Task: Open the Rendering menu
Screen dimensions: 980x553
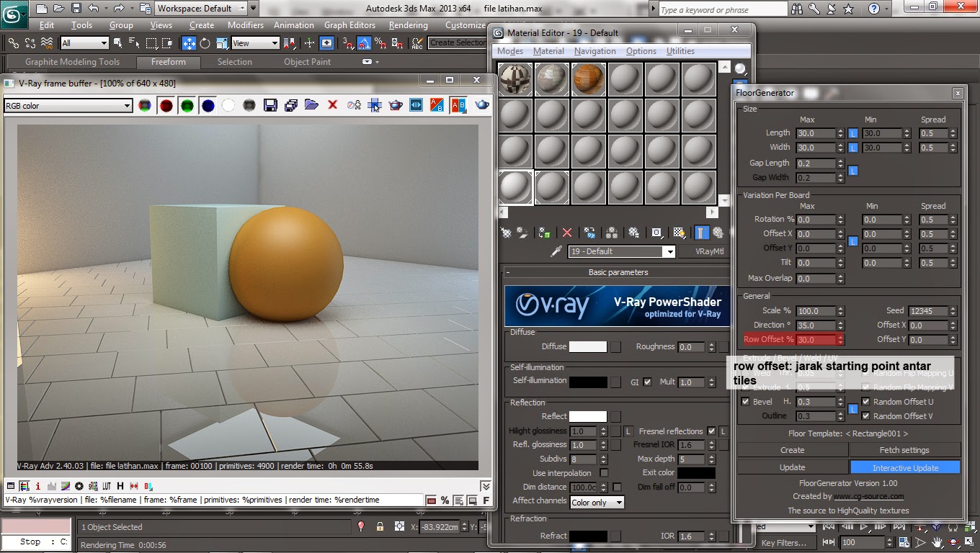Action: coord(408,25)
